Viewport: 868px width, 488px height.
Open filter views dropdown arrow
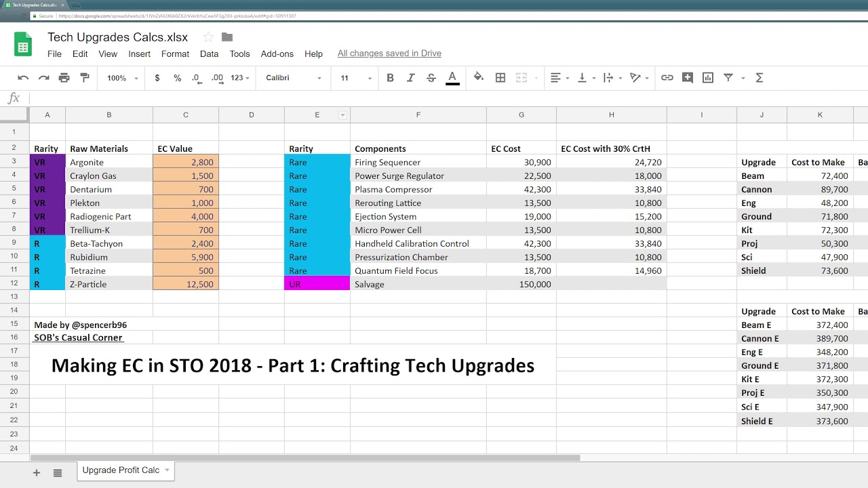(x=743, y=78)
